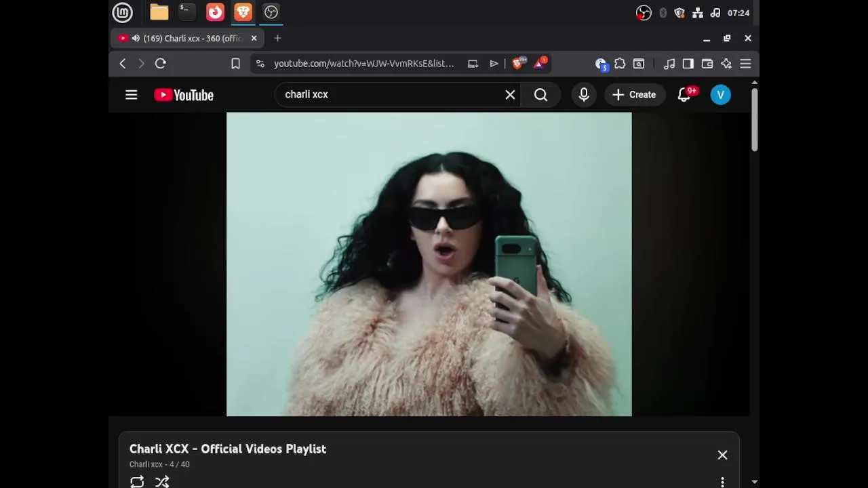Viewport: 868px width, 488px height.
Task: Start search with your voice microphone
Action: tap(584, 95)
